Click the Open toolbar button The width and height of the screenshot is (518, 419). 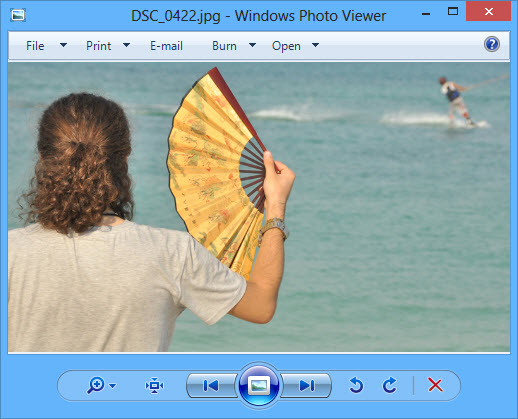pos(286,46)
